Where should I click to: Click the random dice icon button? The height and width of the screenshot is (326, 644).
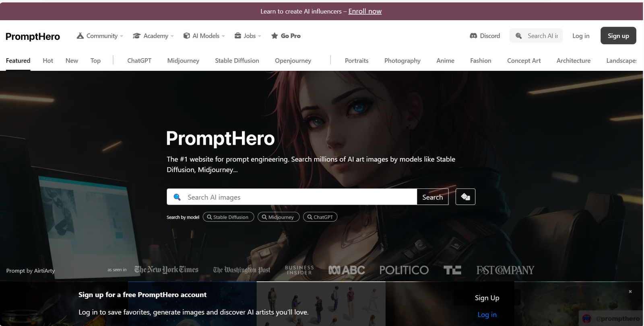coord(465,197)
